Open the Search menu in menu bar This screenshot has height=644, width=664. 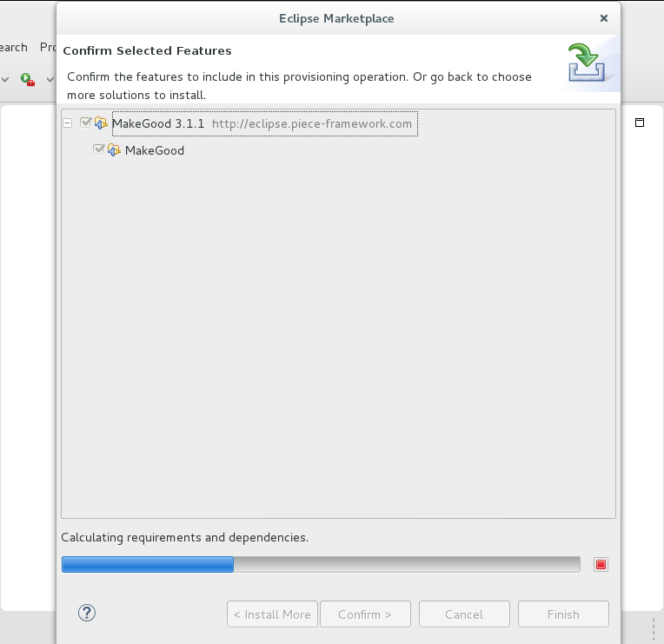13,47
